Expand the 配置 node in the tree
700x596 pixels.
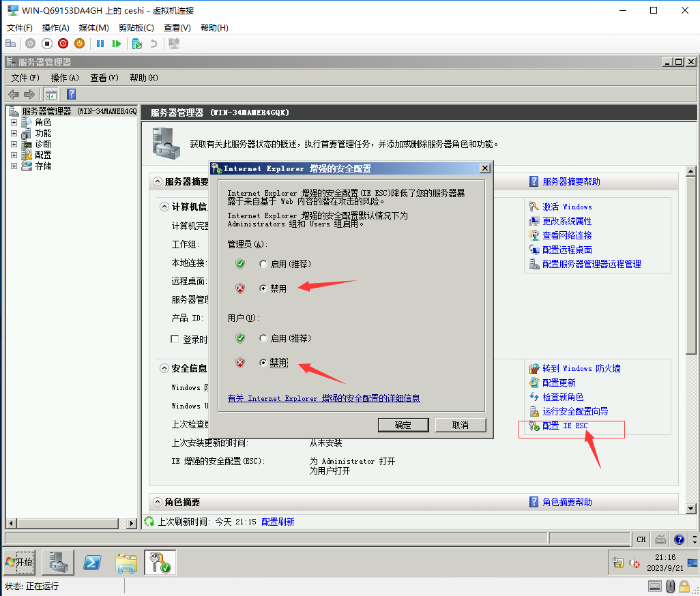14,155
